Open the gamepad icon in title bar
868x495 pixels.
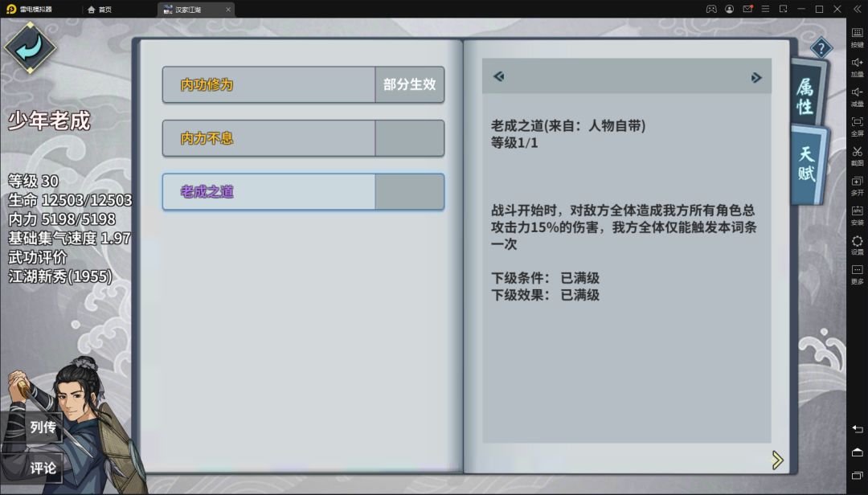(x=711, y=9)
